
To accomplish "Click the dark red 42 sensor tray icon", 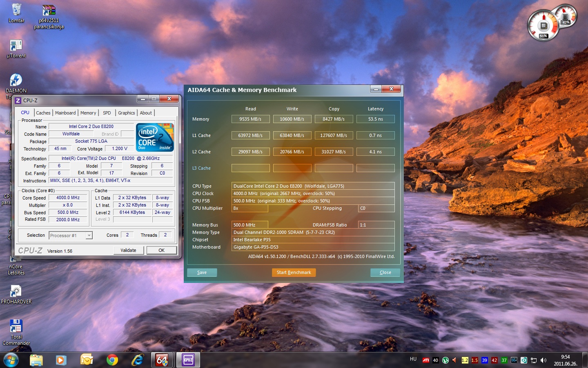I will pyautogui.click(x=494, y=360).
